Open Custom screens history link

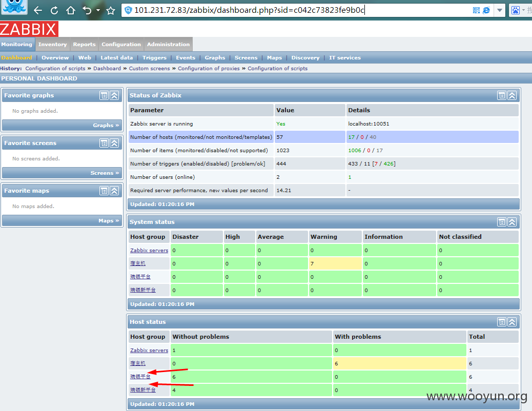(149, 69)
